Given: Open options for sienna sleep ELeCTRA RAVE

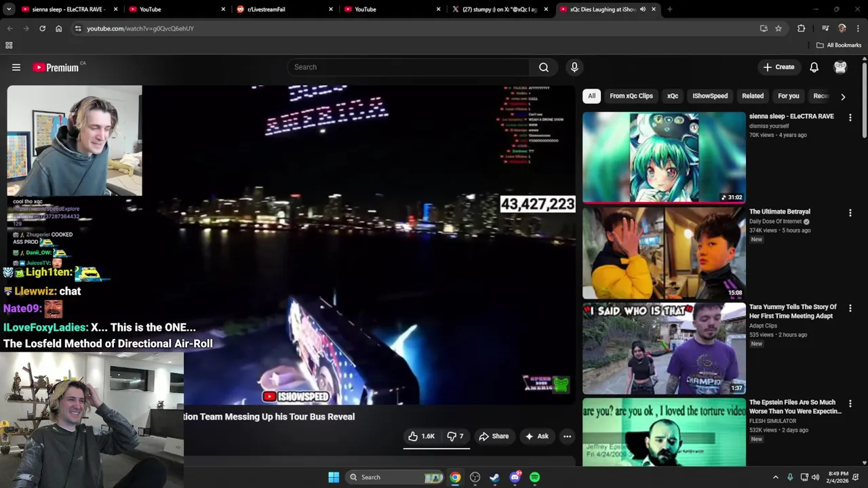Looking at the screenshot, I should [850, 117].
